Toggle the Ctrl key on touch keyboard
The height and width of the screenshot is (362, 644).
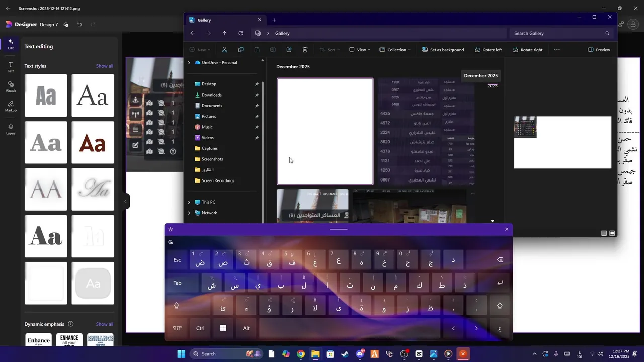200,328
